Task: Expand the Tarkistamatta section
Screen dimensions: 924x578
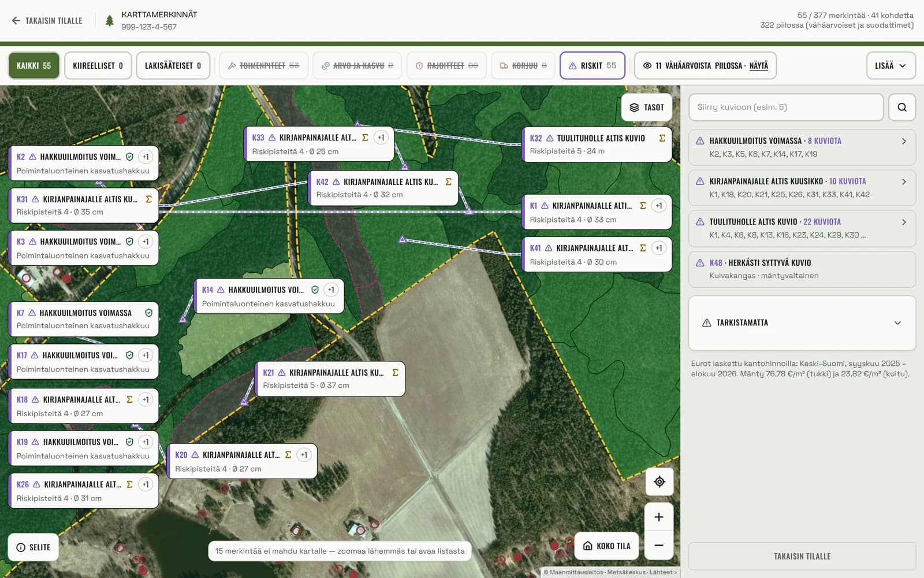Action: [x=802, y=323]
